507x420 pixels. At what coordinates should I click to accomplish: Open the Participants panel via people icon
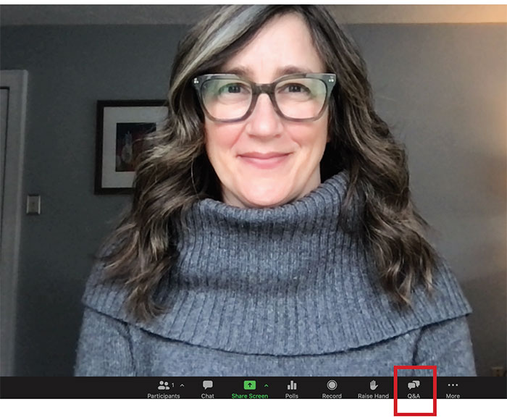tap(164, 385)
